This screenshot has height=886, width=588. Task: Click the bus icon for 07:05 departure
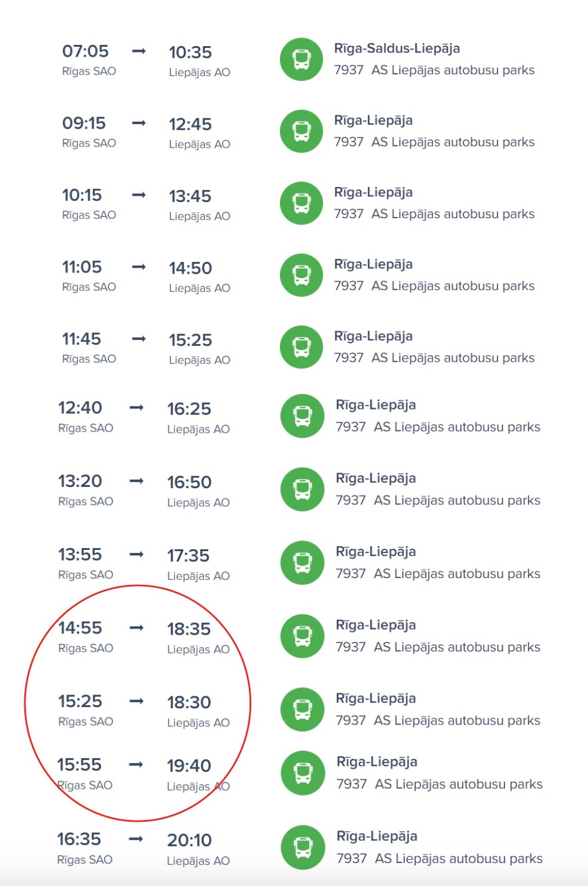301,60
